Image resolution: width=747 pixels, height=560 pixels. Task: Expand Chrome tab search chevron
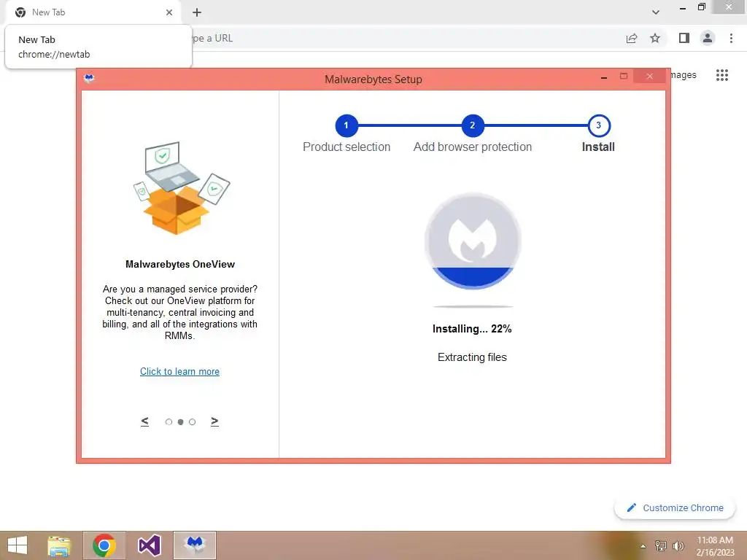click(x=656, y=12)
